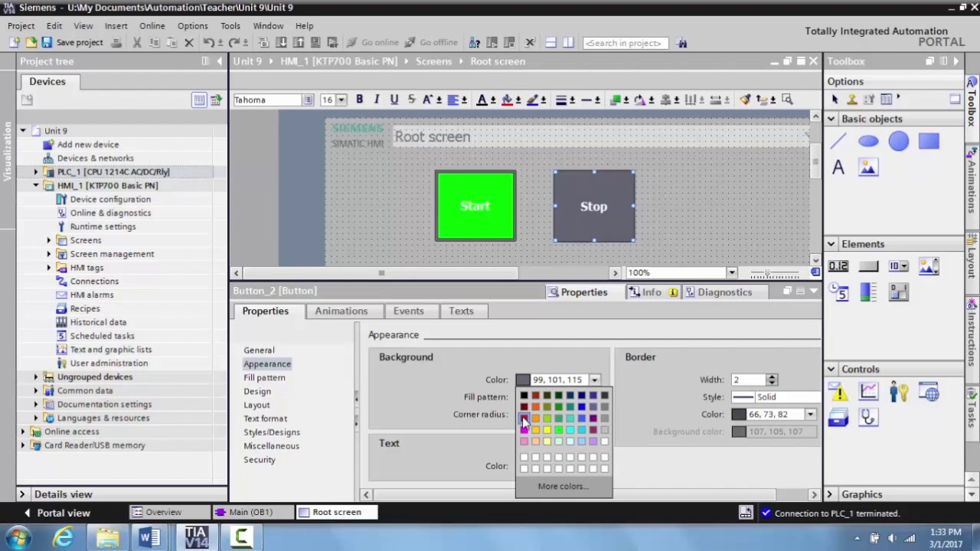Click More colors in the palette
This screenshot has height=551, width=980.
coord(563,487)
